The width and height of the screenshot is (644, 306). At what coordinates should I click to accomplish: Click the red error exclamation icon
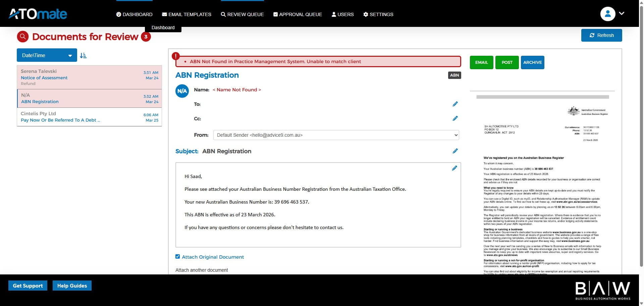[175, 56]
